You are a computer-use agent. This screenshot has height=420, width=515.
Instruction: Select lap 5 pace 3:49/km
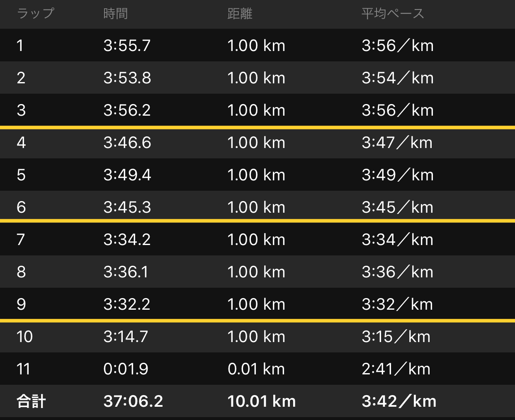[398, 175]
